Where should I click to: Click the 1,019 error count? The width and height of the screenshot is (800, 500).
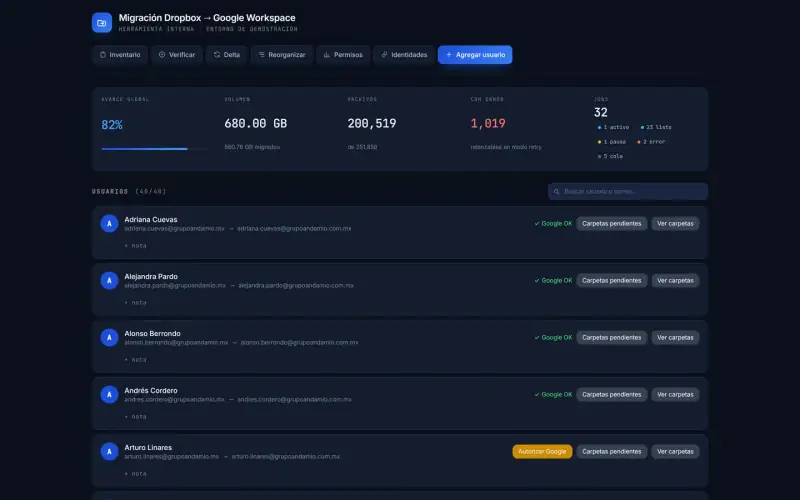click(488, 123)
